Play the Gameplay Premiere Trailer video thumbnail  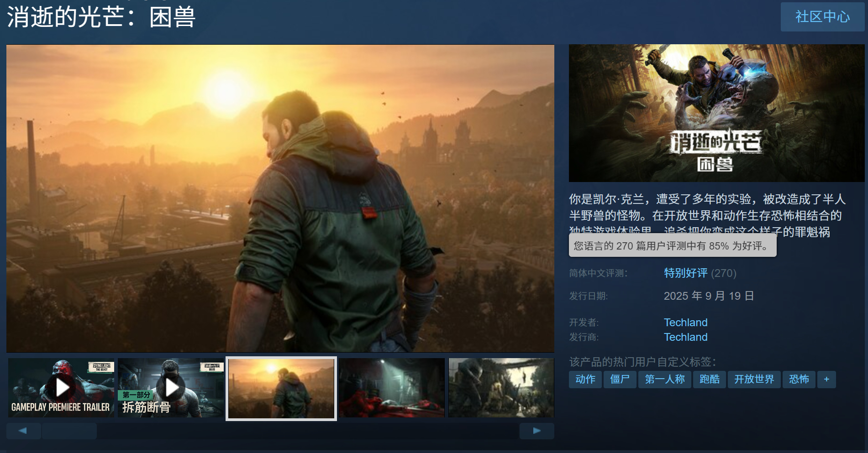(61, 388)
